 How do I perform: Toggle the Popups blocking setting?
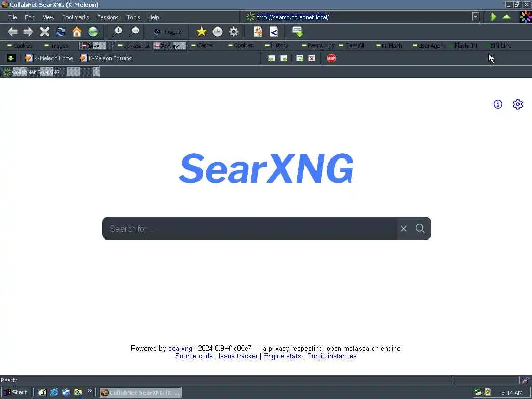tap(170, 46)
